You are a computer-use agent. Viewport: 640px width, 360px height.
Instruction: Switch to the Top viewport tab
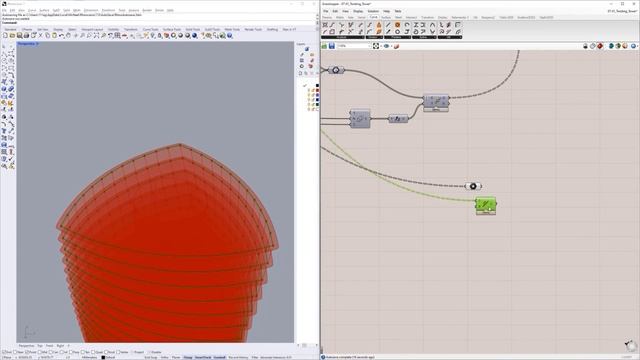40,345
